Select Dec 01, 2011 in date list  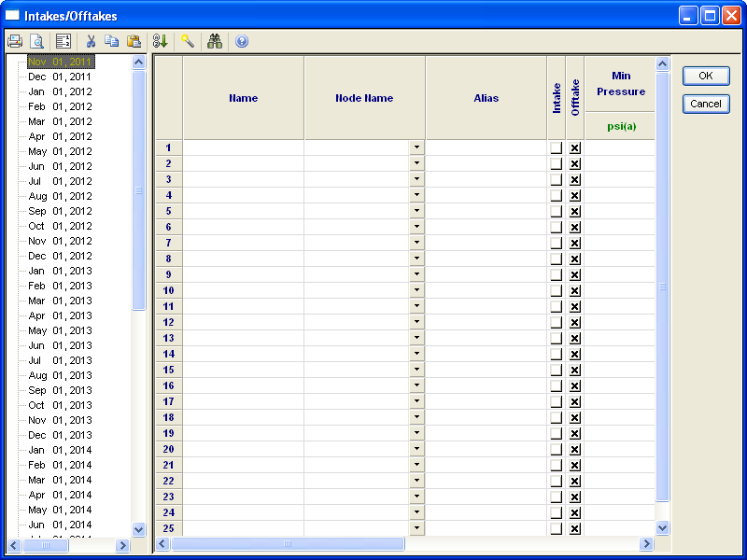coord(60,77)
